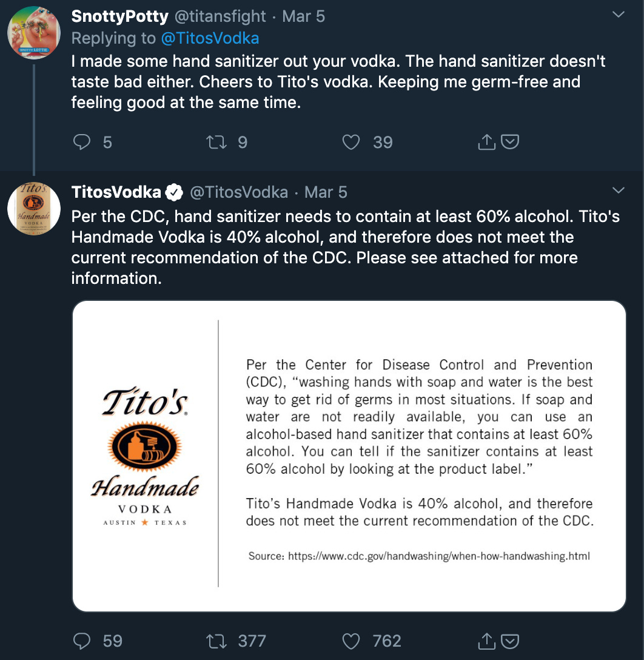Viewport: 644px width, 660px height.
Task: Expand options chevron on SnottyPotty's tweet
Action: (618, 15)
